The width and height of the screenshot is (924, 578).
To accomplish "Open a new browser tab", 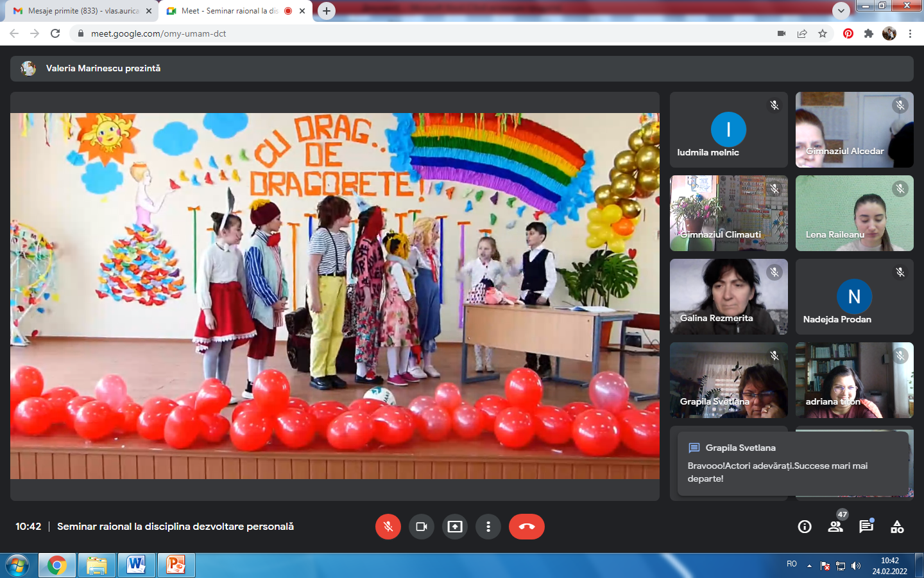I will pos(327,11).
